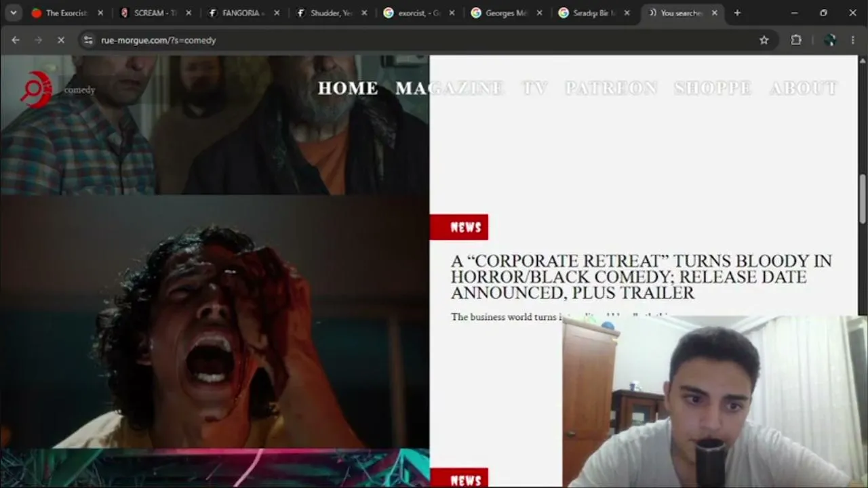Open the Corporate Retreat horror/black comedy article headline
This screenshot has width=868, height=488.
coord(642,277)
